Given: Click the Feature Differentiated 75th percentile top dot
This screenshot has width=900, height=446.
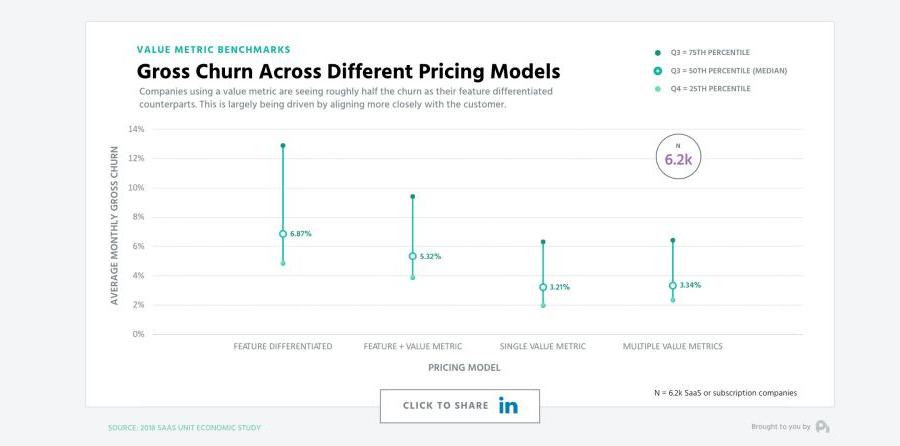Looking at the screenshot, I should tap(283, 146).
